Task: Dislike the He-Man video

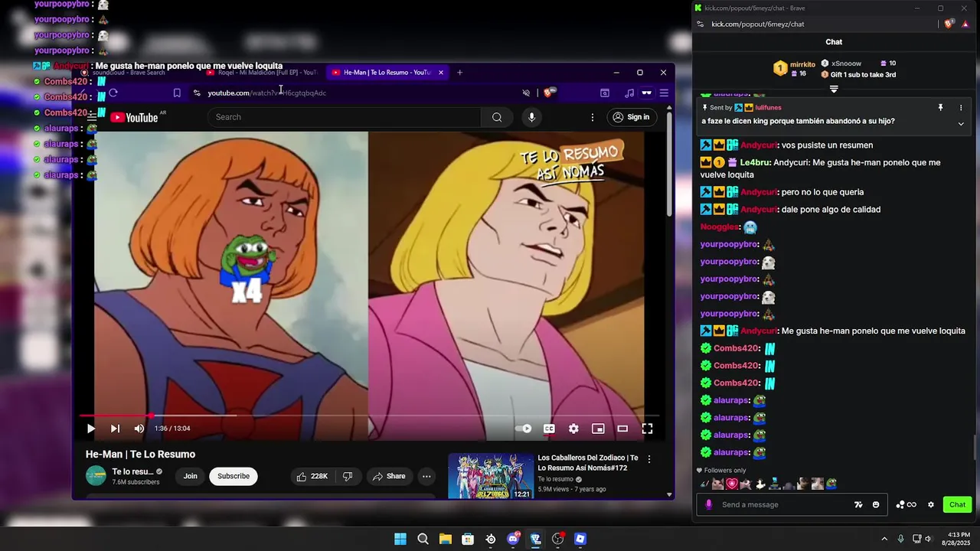Action: click(x=348, y=476)
